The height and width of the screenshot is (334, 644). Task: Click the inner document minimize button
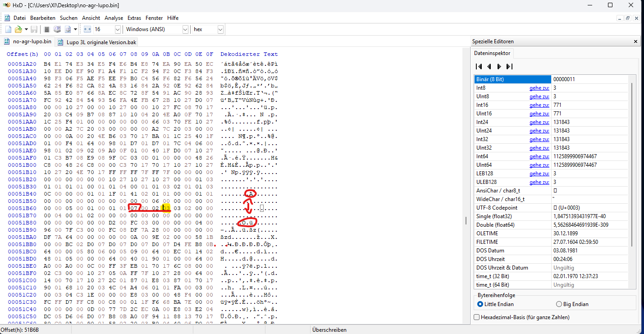pyautogui.click(x=621, y=18)
